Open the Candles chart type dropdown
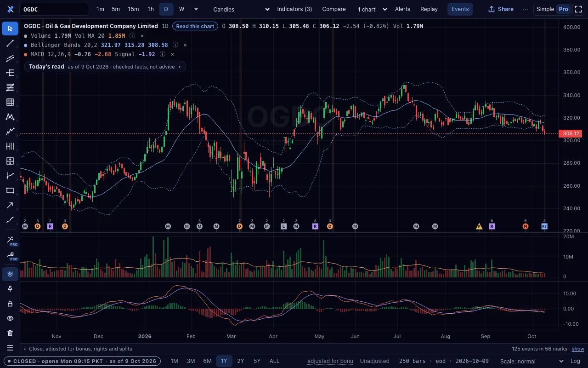The width and height of the screenshot is (588, 368). click(x=241, y=9)
